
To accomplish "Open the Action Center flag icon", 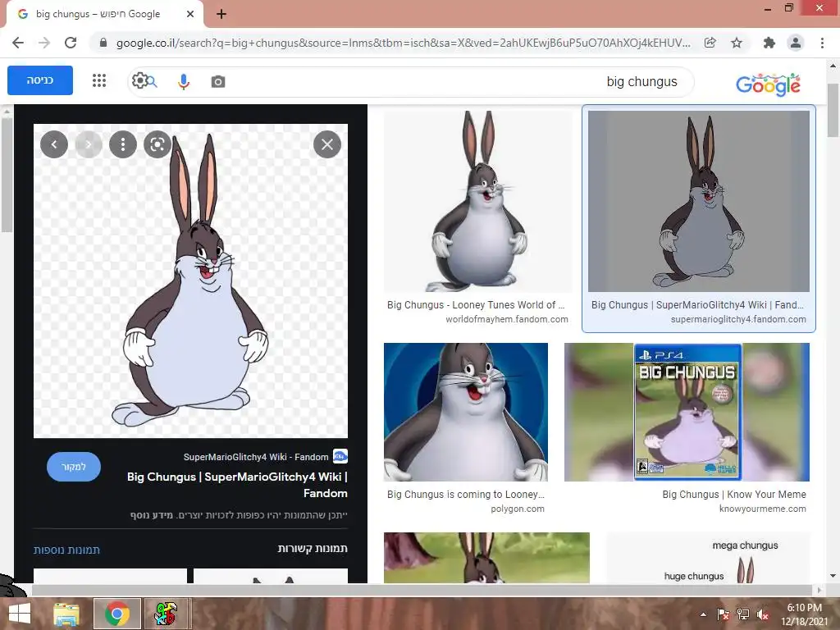I will tap(723, 614).
